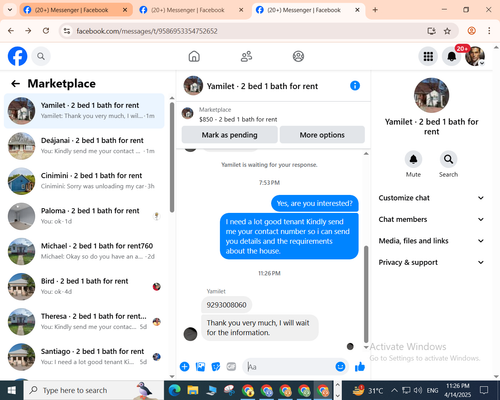Choose a GIF
This screenshot has height=400, width=500.
pyautogui.click(x=231, y=367)
